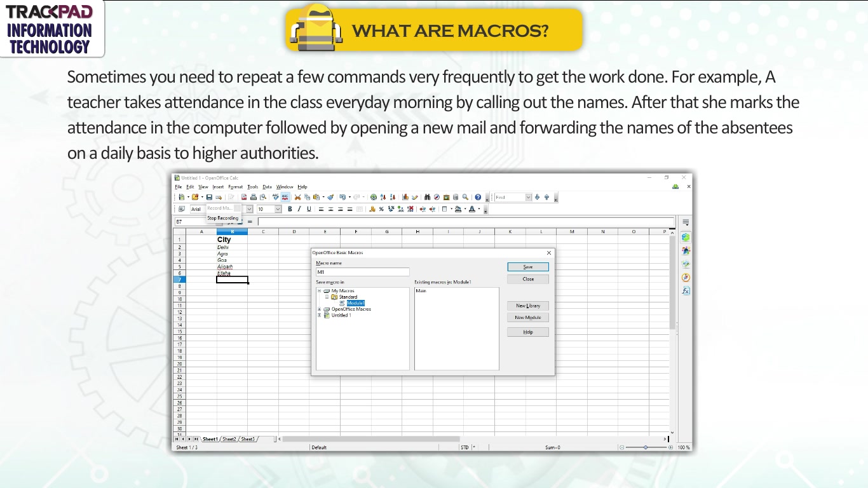Click the Undo icon

342,197
